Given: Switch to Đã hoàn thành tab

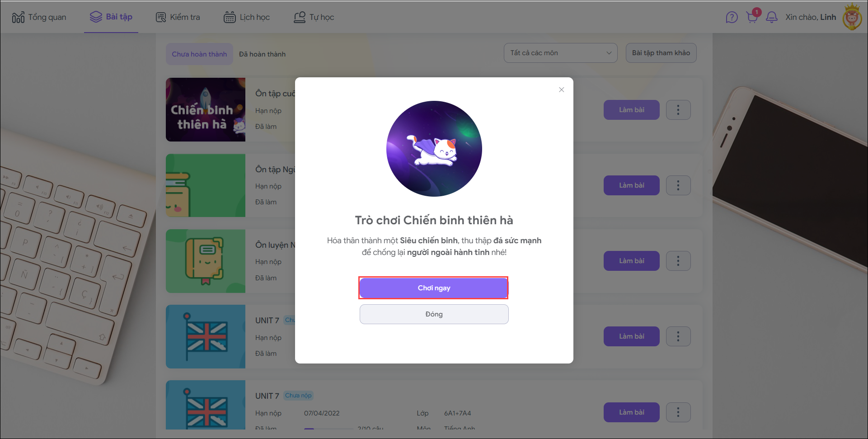Looking at the screenshot, I should [262, 54].
